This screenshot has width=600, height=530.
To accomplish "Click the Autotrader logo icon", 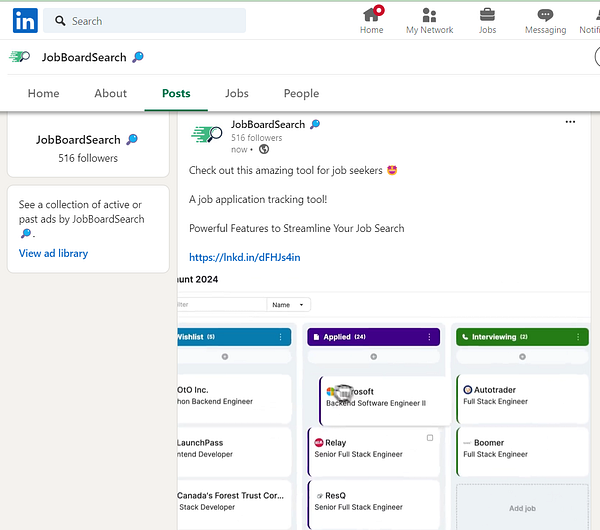I will coord(468,390).
